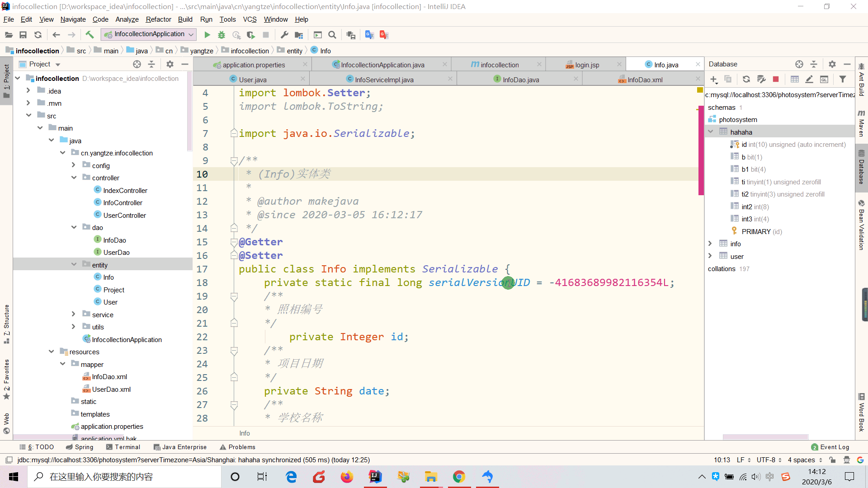Start the Debug session using the bug icon
The width and height of the screenshot is (868, 488).
[x=221, y=34]
